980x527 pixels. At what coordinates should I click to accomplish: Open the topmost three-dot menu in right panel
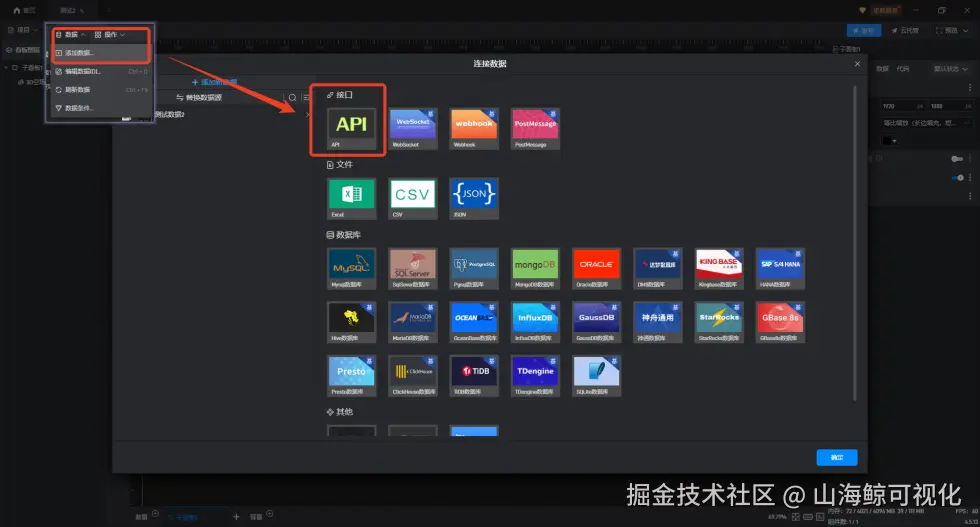point(970,88)
